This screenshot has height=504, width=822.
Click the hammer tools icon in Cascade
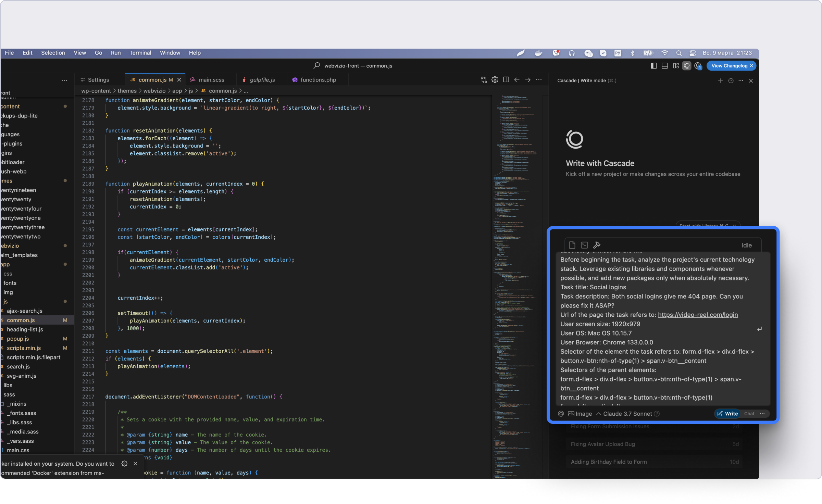coord(597,245)
